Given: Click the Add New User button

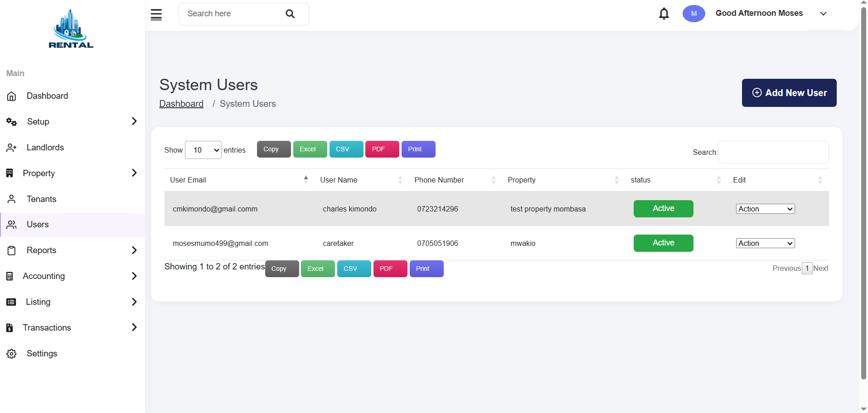Looking at the screenshot, I should coord(789,93).
